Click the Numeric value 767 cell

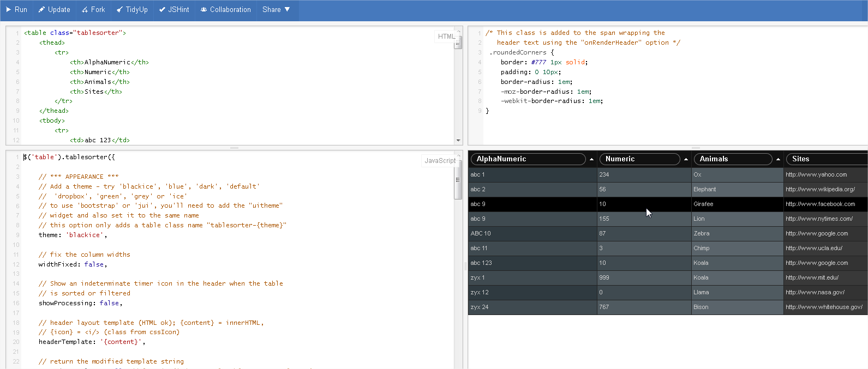(x=644, y=307)
